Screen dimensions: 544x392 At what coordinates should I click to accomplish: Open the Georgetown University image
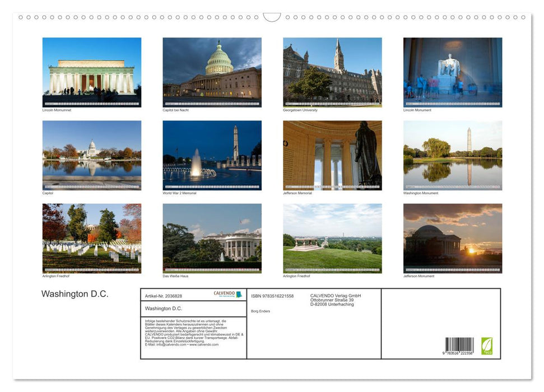coord(332,72)
